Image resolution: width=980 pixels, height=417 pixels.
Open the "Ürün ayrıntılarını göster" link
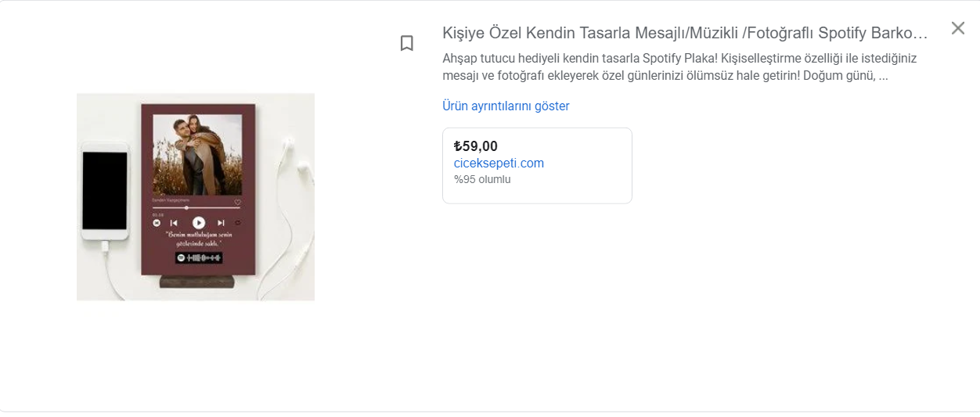click(506, 106)
